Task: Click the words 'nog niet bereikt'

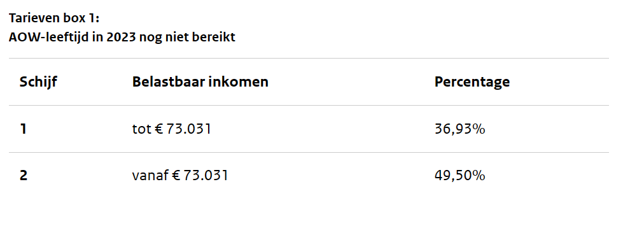Action: [187, 37]
